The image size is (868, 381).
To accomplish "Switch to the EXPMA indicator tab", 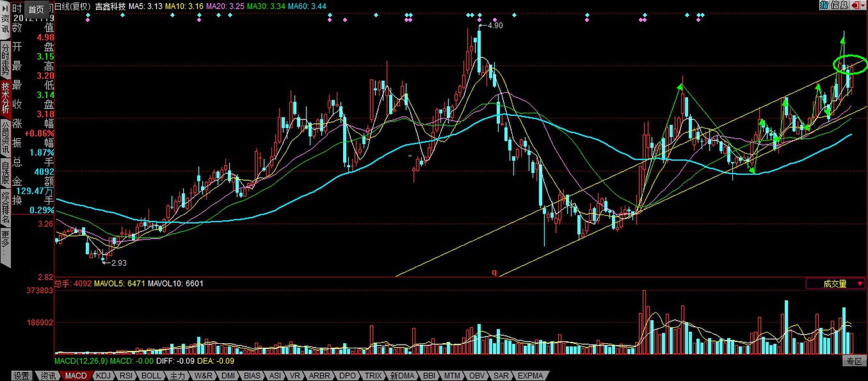I will click(530, 376).
